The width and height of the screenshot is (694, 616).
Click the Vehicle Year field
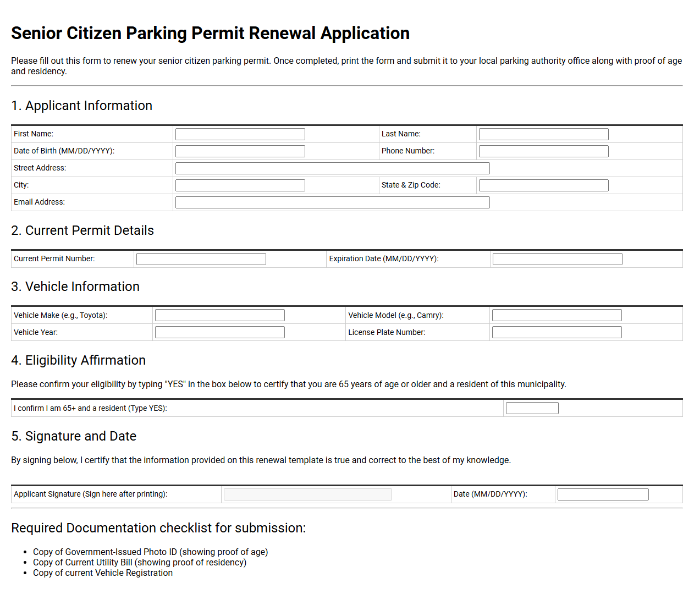[219, 332]
